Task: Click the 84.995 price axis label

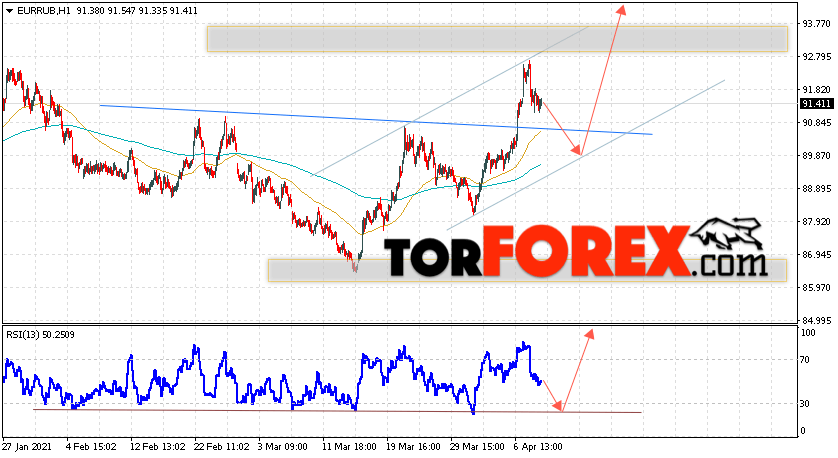Action: [x=816, y=320]
